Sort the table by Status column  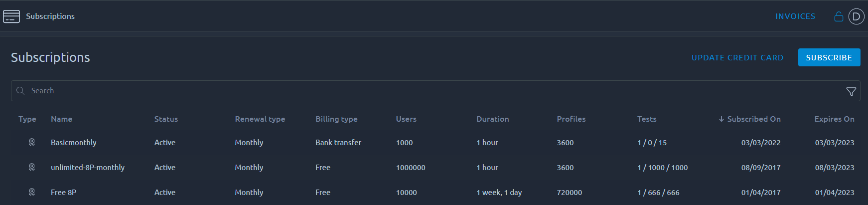pyautogui.click(x=166, y=119)
